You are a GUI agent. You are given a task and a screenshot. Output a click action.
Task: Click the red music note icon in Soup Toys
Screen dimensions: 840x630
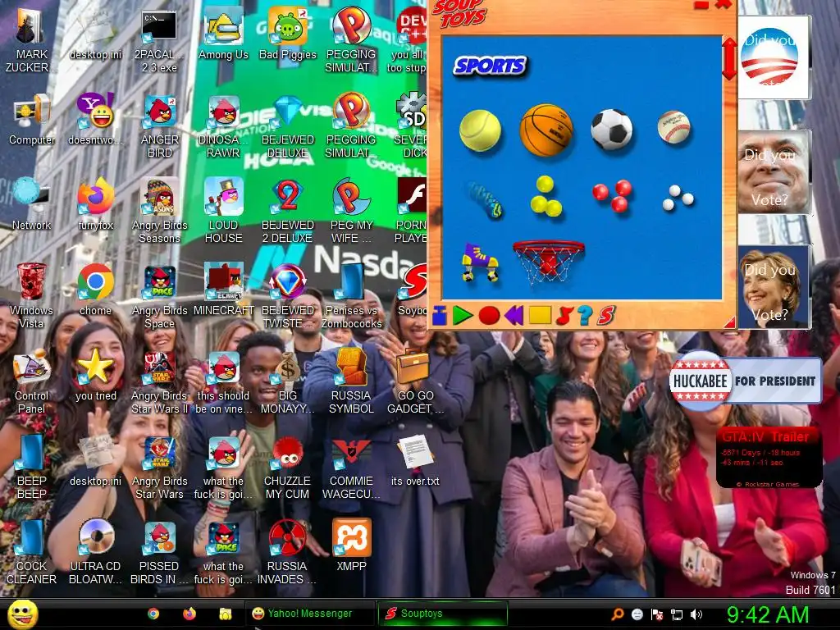click(564, 316)
